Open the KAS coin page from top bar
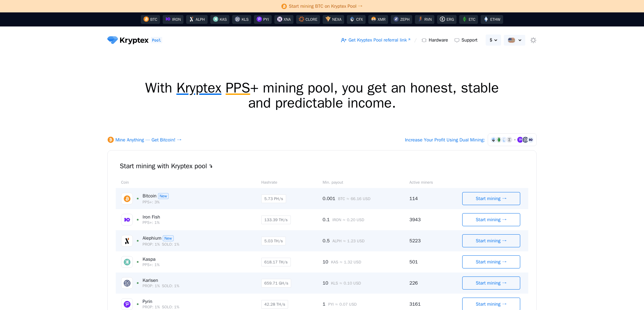The width and height of the screenshot is (644, 310). click(216, 19)
